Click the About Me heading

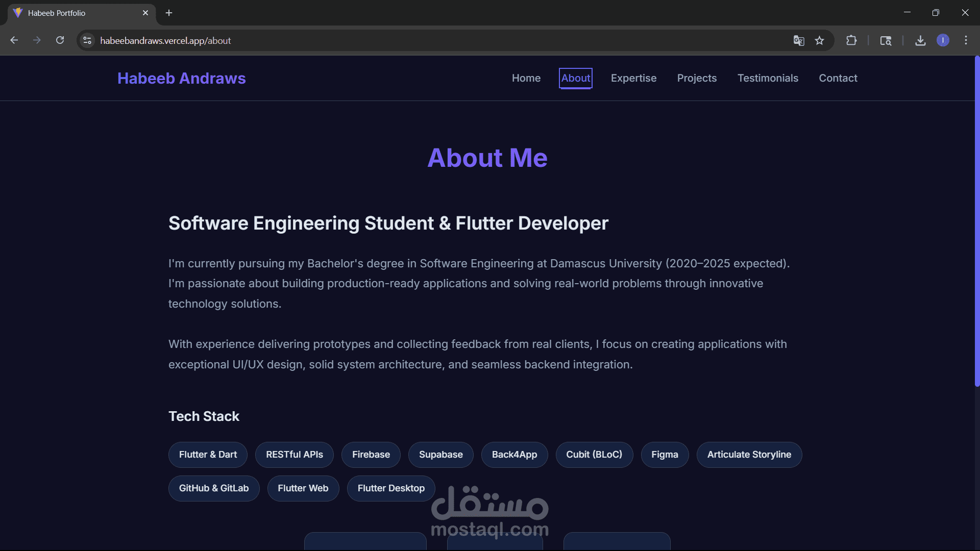[487, 158]
